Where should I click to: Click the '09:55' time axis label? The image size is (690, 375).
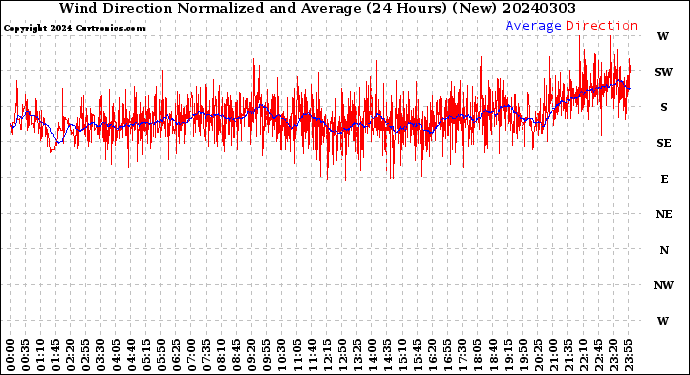tap(267, 355)
